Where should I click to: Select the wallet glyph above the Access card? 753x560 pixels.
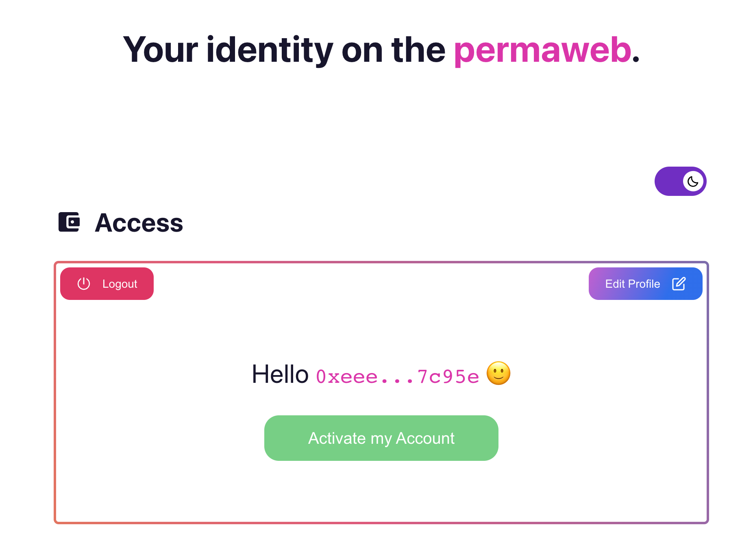click(70, 222)
